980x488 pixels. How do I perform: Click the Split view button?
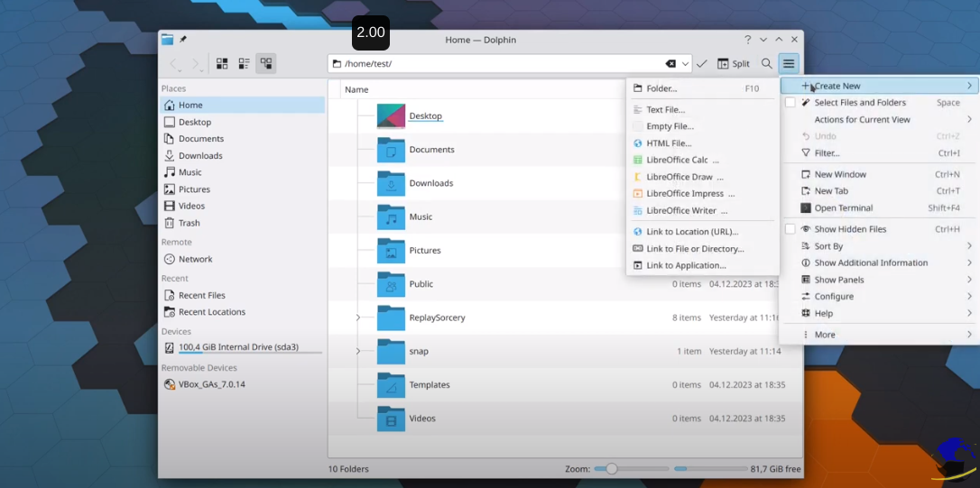click(x=734, y=64)
